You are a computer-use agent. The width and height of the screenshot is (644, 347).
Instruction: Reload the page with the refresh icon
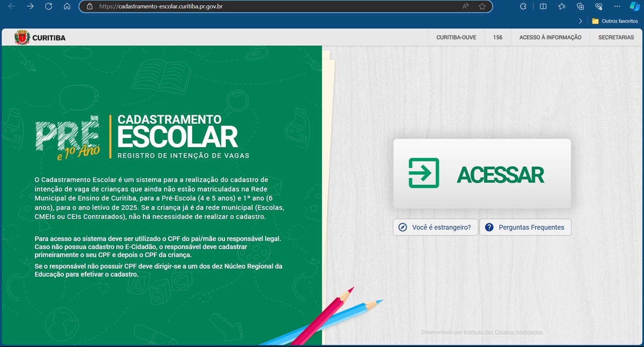[48, 7]
